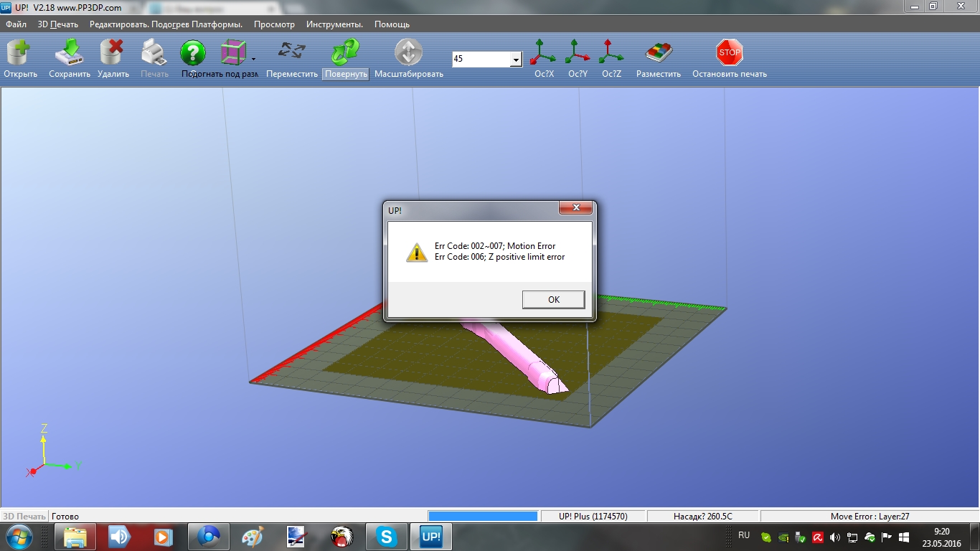Click the nozzle temperature '260.5C' status entry
Viewport: 980px width, 551px height.
(703, 517)
